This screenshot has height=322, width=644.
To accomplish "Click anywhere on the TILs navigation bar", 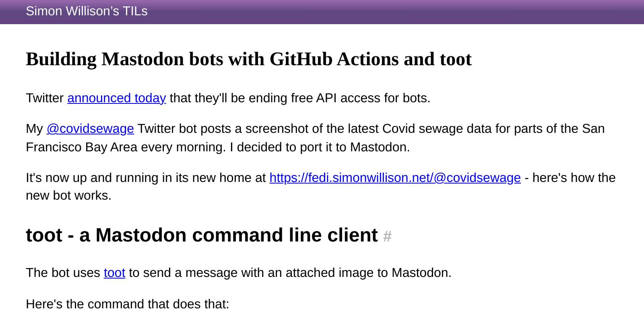I will tap(322, 11).
